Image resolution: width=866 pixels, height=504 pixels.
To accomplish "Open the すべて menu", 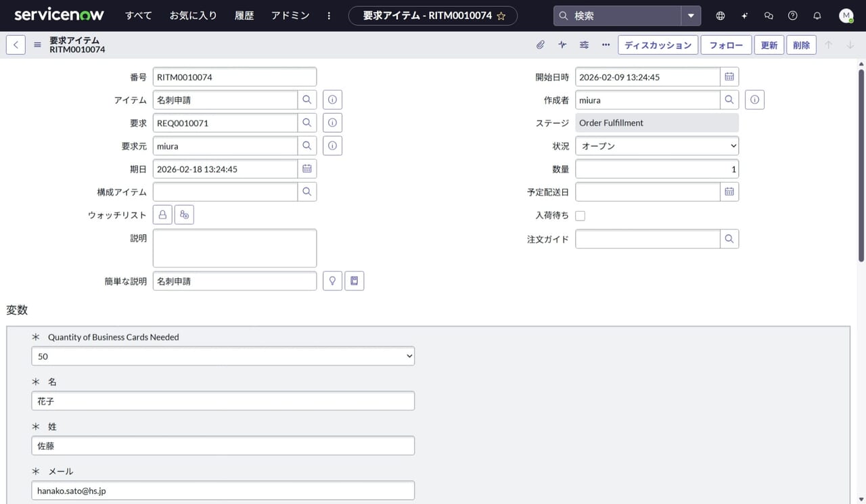I will pyautogui.click(x=139, y=16).
